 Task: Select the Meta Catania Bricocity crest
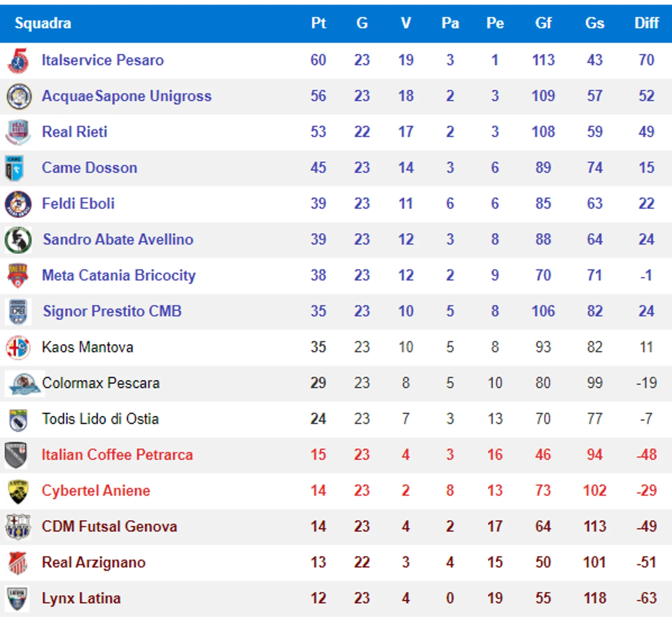click(18, 276)
